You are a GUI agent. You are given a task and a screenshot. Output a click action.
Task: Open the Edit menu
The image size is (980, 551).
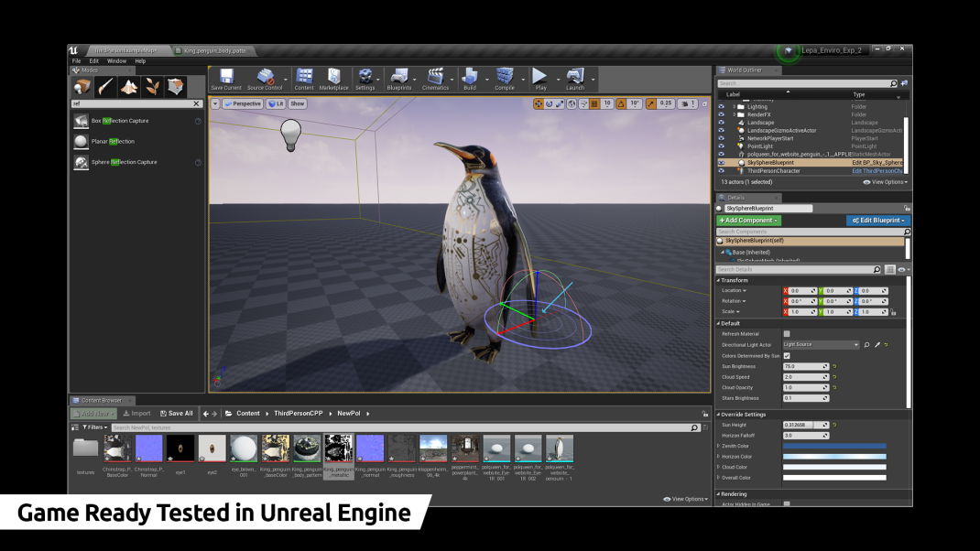pyautogui.click(x=93, y=61)
